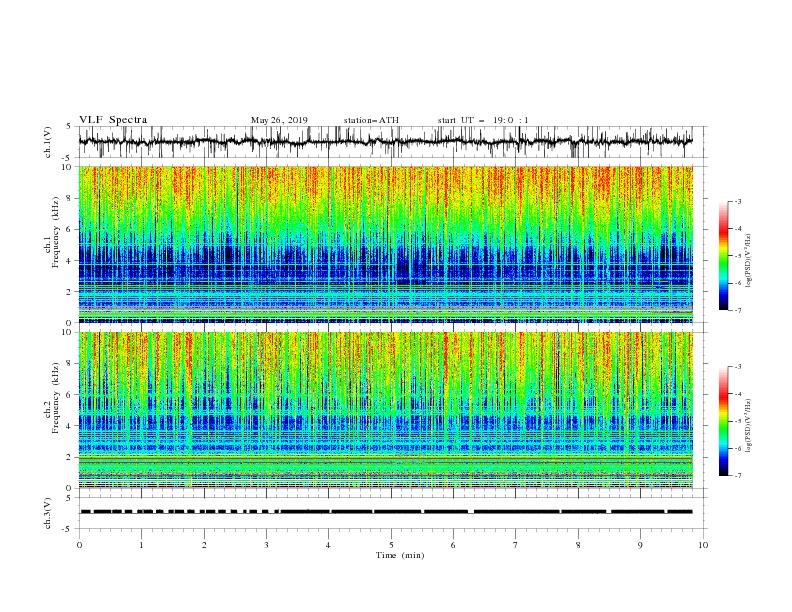Click the "4" kHz tick on ch.1 axis

[x=70, y=261]
